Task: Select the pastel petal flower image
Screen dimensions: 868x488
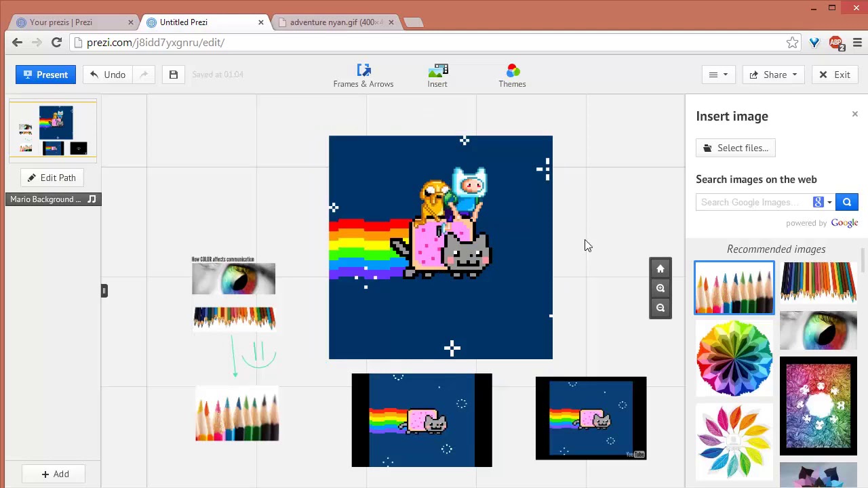Action: coord(734,441)
